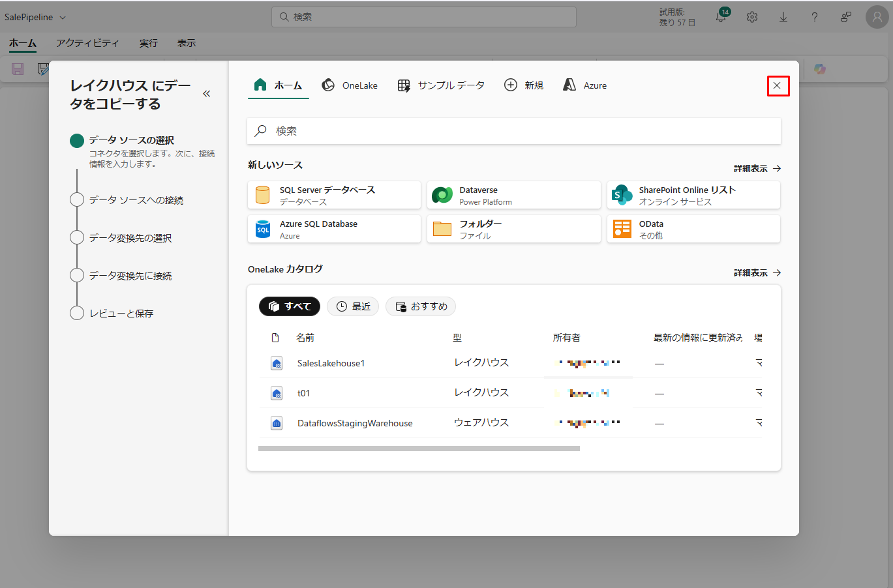
Task: Click the SQL Server database connector icon
Action: (x=263, y=195)
